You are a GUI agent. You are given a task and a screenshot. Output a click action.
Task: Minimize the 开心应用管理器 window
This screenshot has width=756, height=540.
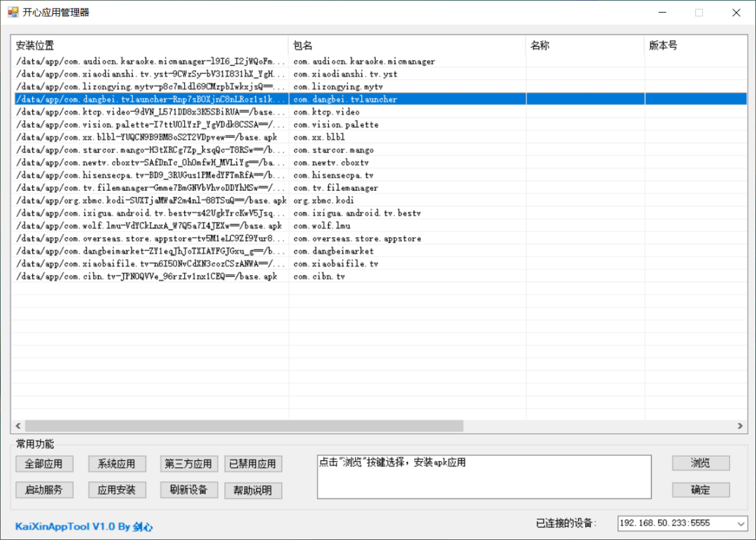coord(662,13)
